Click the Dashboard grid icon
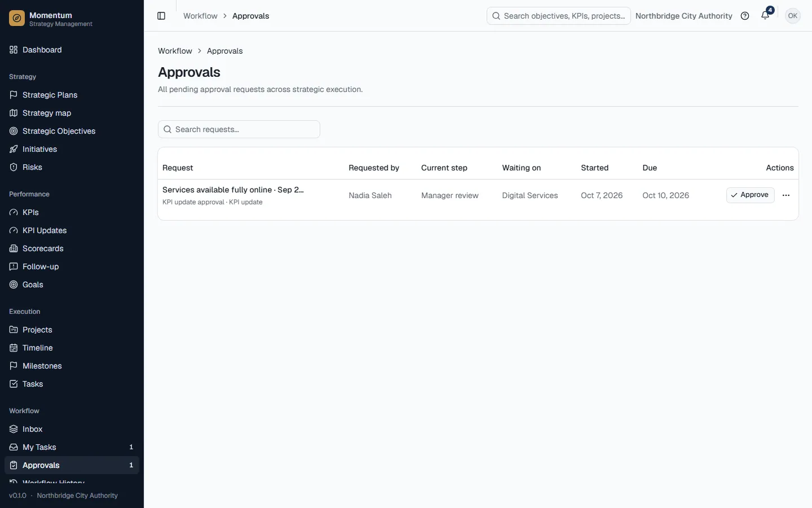 14,50
